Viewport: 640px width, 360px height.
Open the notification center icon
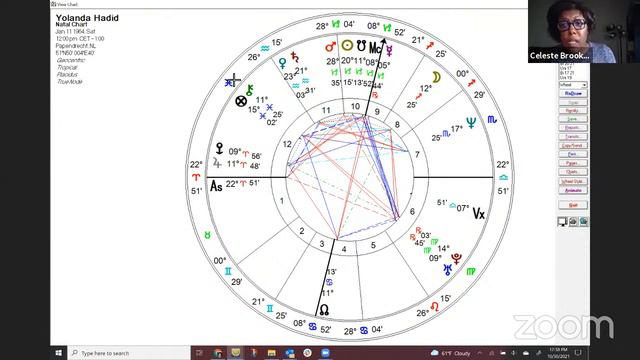coord(578,353)
